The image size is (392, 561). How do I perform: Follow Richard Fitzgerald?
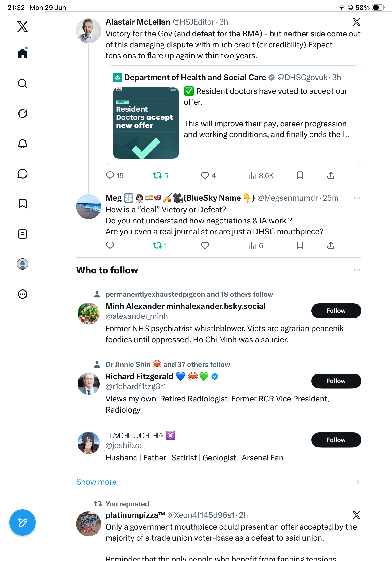(x=336, y=381)
